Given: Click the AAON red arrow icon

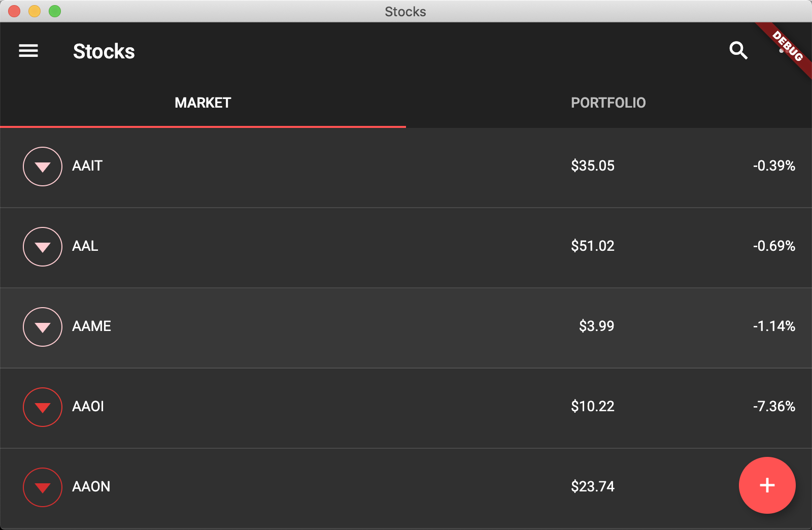Looking at the screenshot, I should pyautogui.click(x=43, y=487).
